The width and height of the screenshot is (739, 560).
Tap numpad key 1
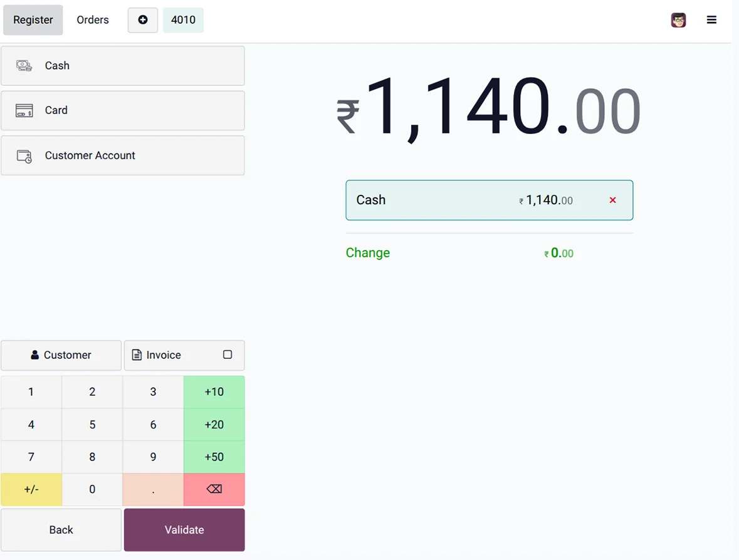click(31, 392)
